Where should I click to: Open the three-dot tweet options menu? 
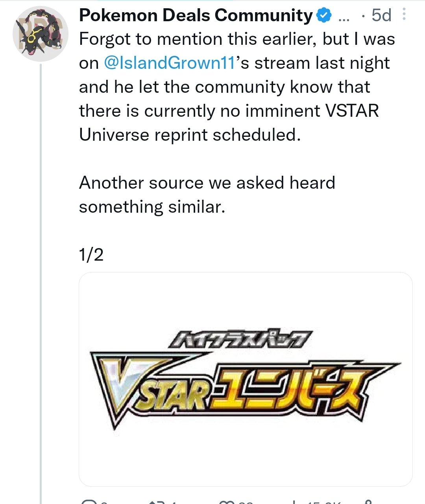(404, 15)
